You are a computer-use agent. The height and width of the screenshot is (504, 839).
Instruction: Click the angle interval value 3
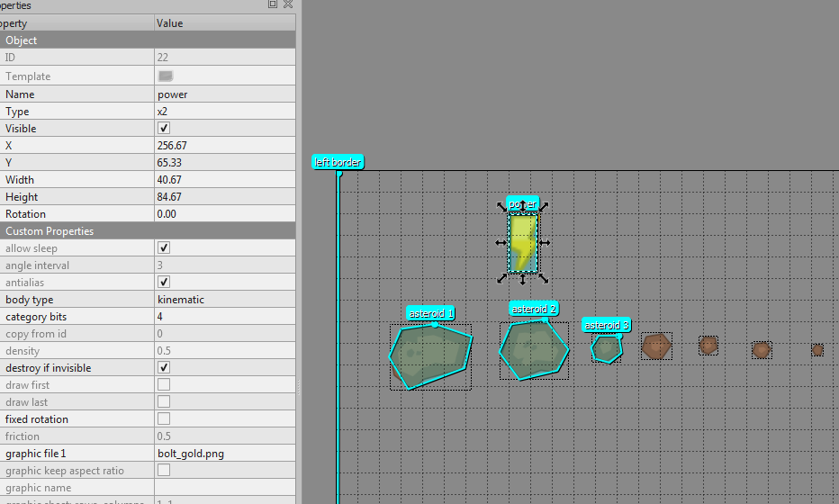[x=225, y=265]
